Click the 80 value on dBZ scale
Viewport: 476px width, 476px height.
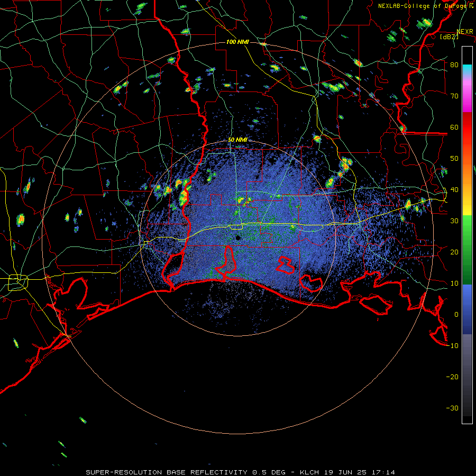pos(454,65)
